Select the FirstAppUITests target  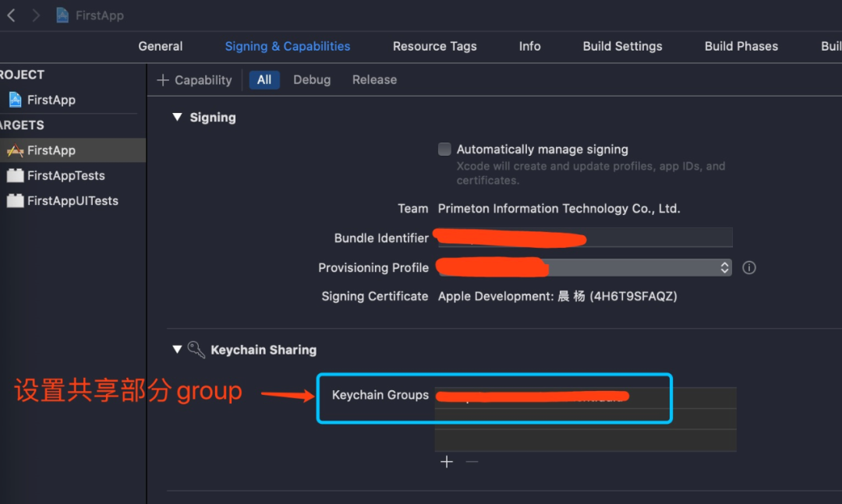[x=73, y=201]
